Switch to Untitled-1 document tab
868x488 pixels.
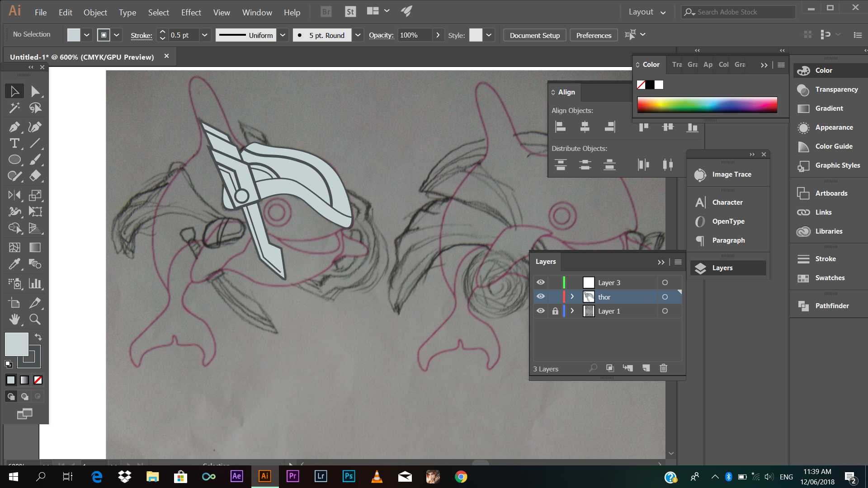pyautogui.click(x=82, y=57)
